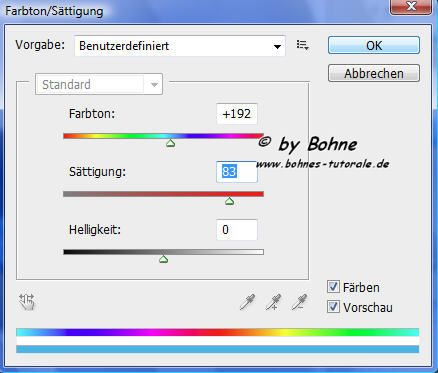Select the subtract-from-sample eyedropper icon
Viewport: 438px width, 373px height.
[x=299, y=302]
